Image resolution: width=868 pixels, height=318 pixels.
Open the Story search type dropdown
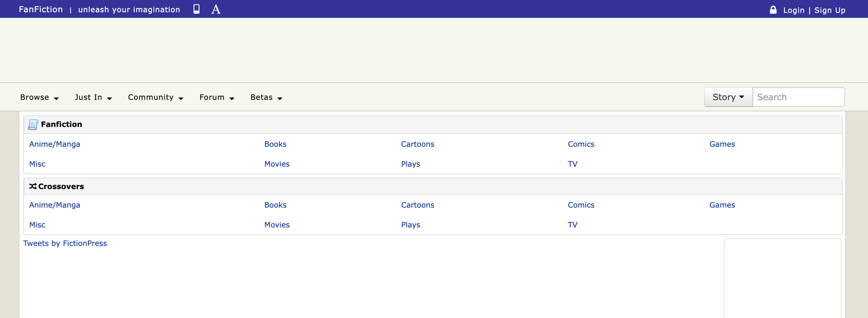tap(728, 97)
